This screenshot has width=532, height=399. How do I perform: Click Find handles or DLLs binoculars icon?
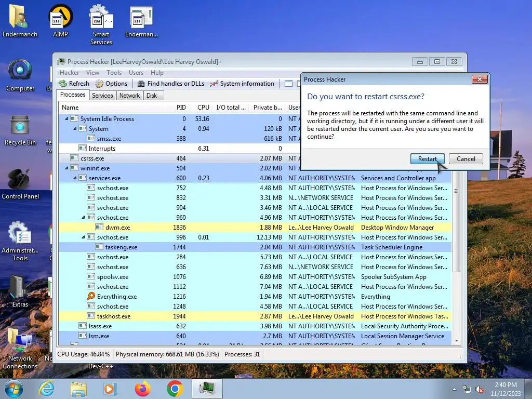141,84
